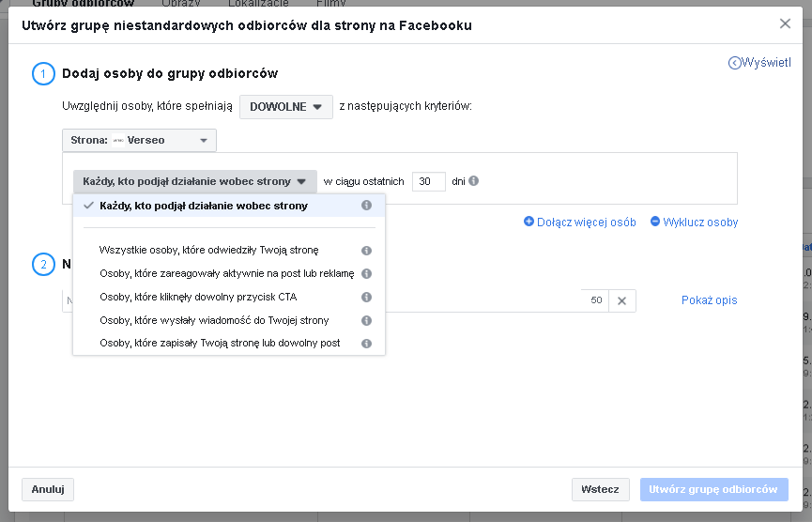
Task: Collapse the 'Każdy, kto podjął działanie wobec strony' dropdown
Action: pyautogui.click(x=194, y=182)
